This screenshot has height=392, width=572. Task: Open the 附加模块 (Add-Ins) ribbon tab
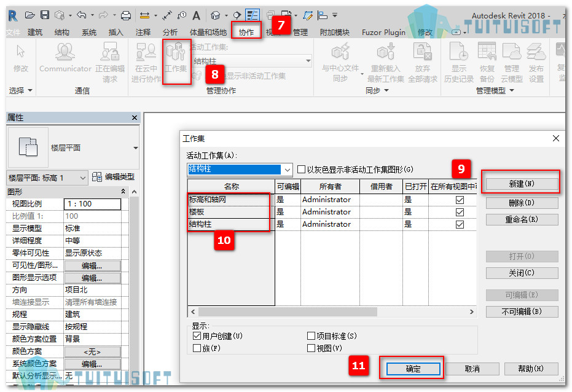point(334,33)
